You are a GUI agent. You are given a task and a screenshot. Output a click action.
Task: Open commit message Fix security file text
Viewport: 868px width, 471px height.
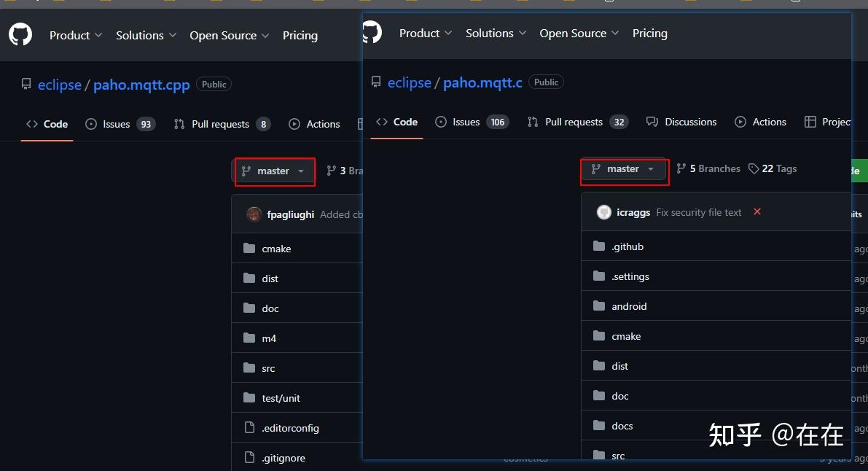point(699,212)
